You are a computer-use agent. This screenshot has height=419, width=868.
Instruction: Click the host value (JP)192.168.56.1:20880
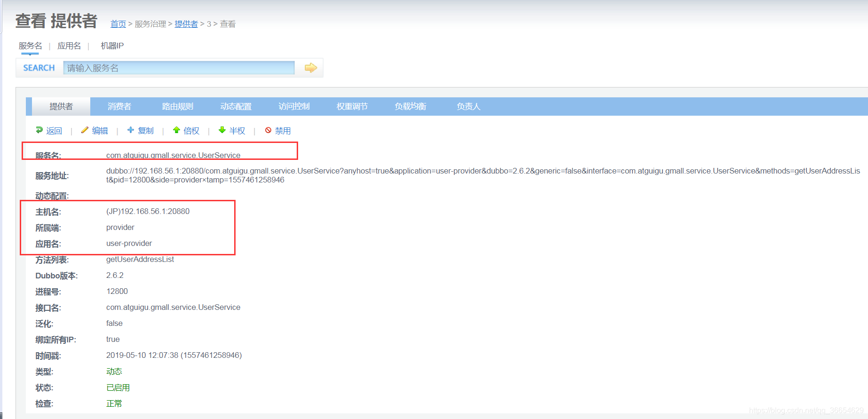pos(148,211)
